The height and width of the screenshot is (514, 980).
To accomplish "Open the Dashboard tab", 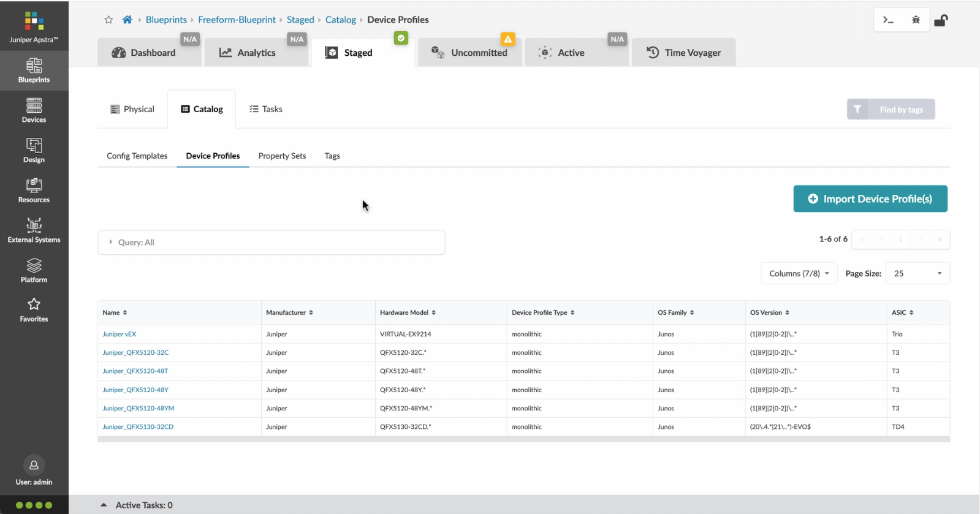I will [x=149, y=53].
